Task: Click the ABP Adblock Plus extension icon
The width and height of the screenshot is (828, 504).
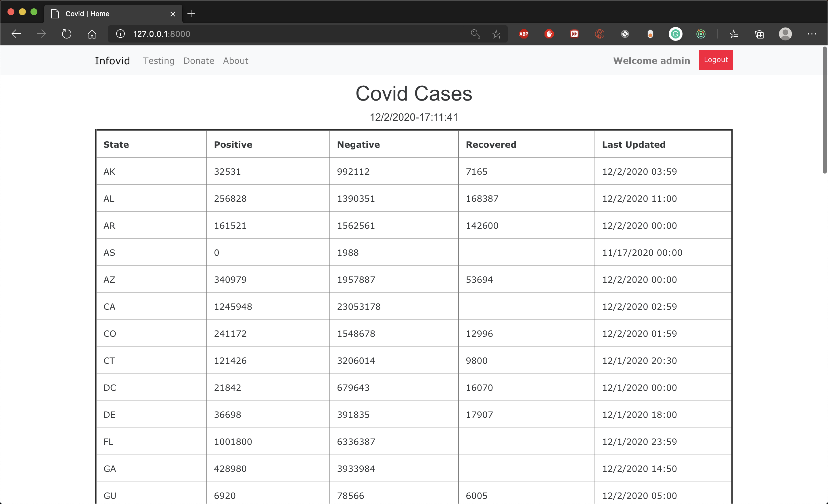Action: click(x=523, y=34)
